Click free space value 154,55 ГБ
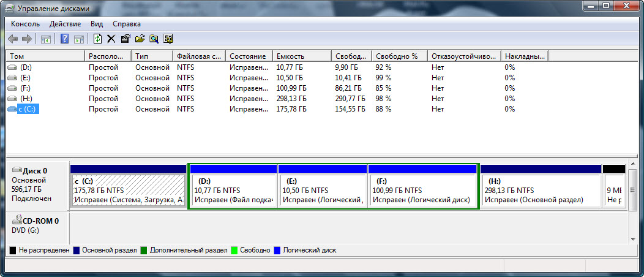The height and width of the screenshot is (277, 644). tap(350, 109)
